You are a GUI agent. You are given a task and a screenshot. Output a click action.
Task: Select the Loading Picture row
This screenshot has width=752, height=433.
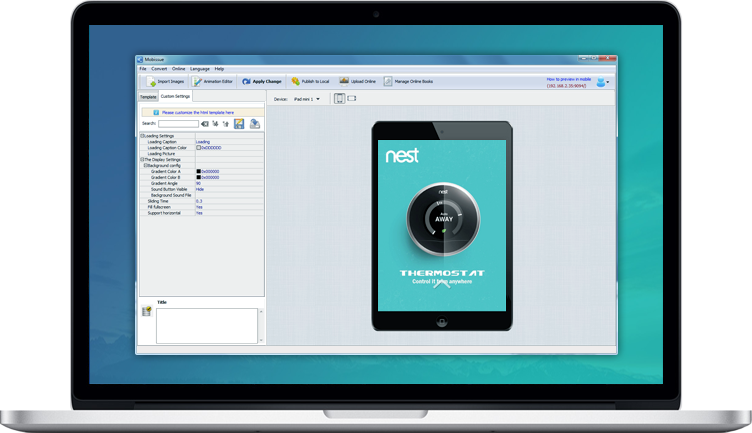click(202, 153)
